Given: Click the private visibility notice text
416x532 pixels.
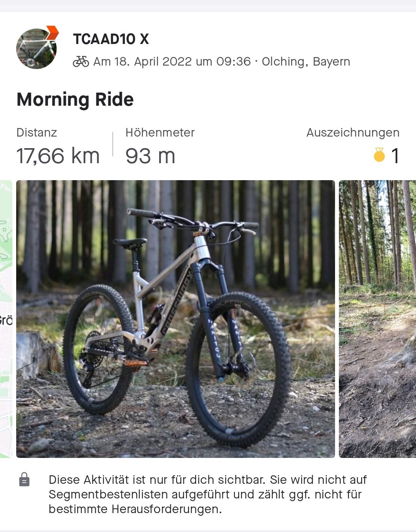Looking at the screenshot, I should pos(207,494).
